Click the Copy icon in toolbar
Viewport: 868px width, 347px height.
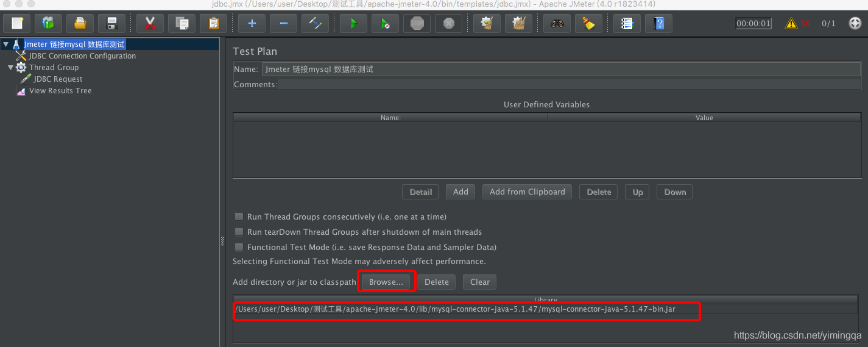[x=182, y=24]
